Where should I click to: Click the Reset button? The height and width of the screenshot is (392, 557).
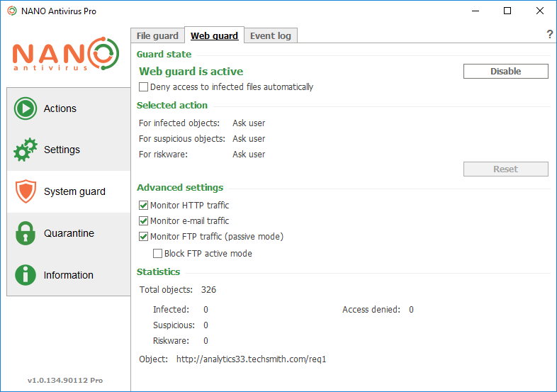click(505, 169)
